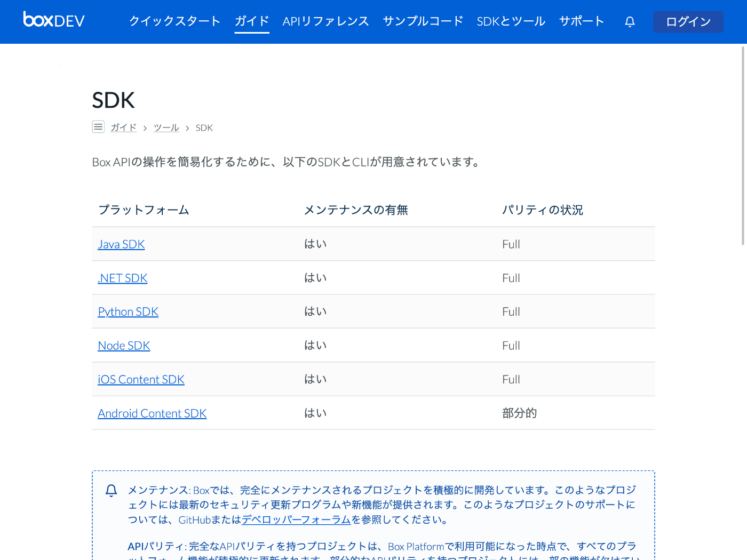Screen dimensions: 747x560
Task: Click the メンテナンスの有無 column header
Action: click(x=356, y=210)
